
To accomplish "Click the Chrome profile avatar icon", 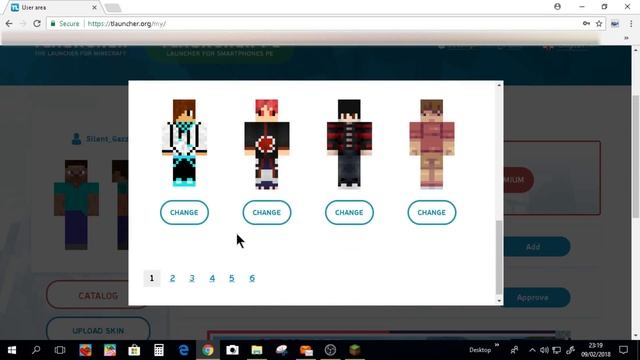I will 557,7.
